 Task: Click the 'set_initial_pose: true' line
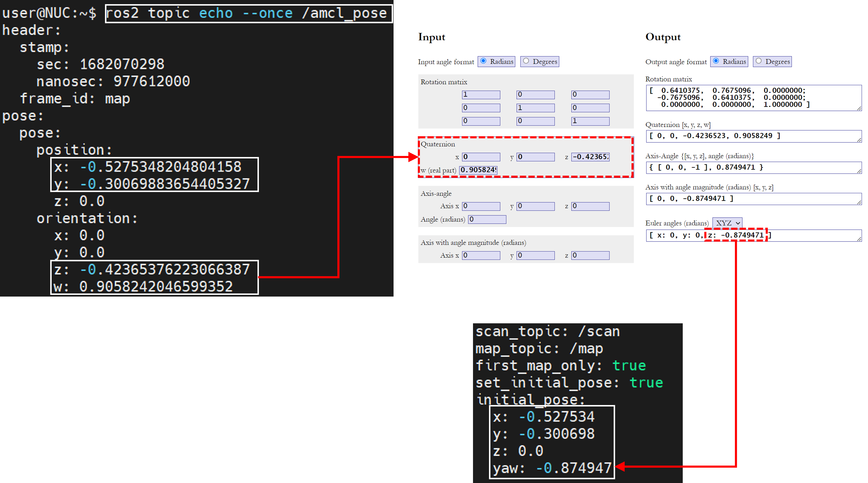coord(569,383)
